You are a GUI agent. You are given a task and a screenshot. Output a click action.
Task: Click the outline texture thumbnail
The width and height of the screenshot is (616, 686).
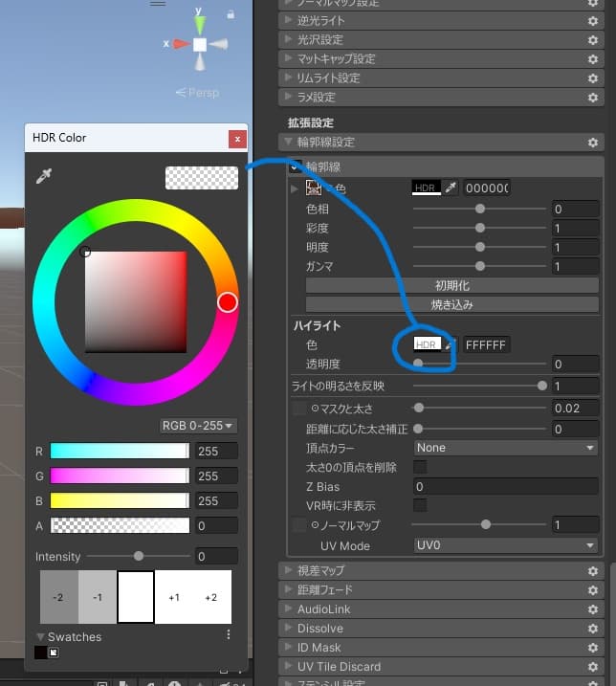313,188
